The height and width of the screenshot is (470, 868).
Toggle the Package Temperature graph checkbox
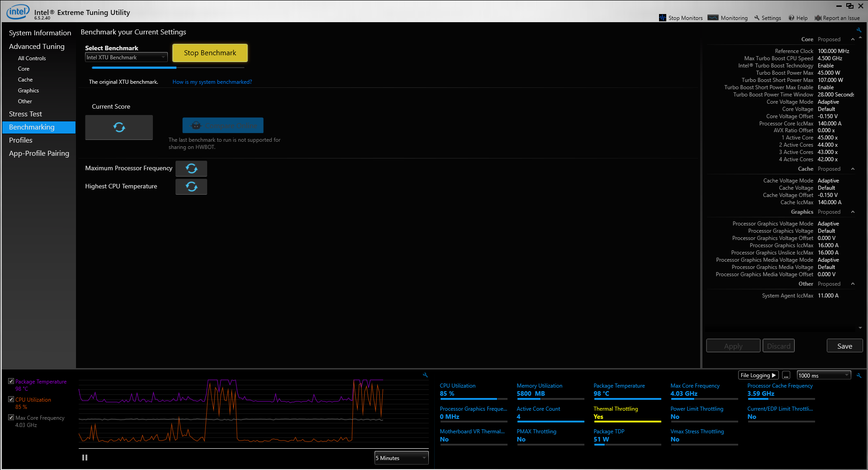pyautogui.click(x=11, y=381)
